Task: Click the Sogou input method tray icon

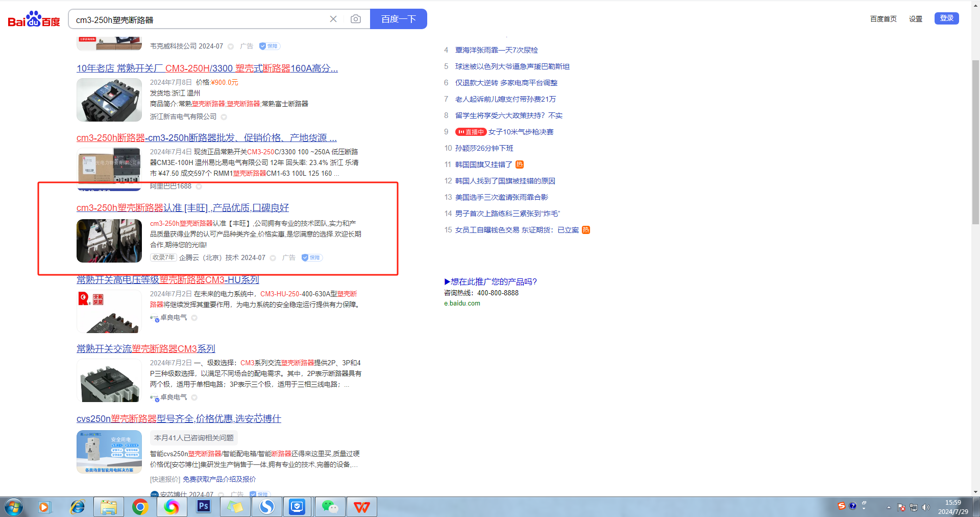Action: [x=842, y=506]
